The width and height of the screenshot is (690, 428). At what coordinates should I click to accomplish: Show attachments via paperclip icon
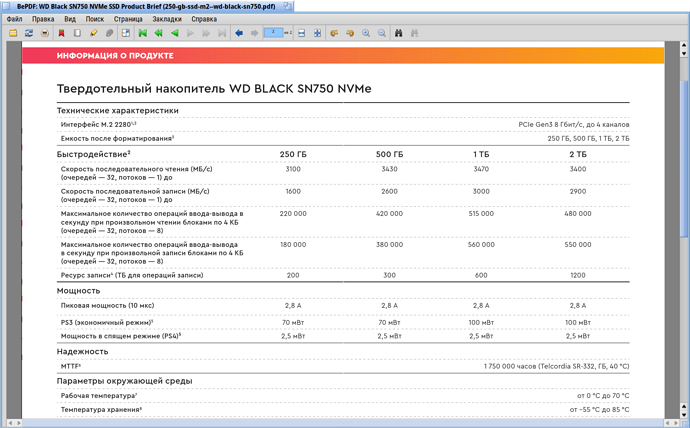point(109,33)
